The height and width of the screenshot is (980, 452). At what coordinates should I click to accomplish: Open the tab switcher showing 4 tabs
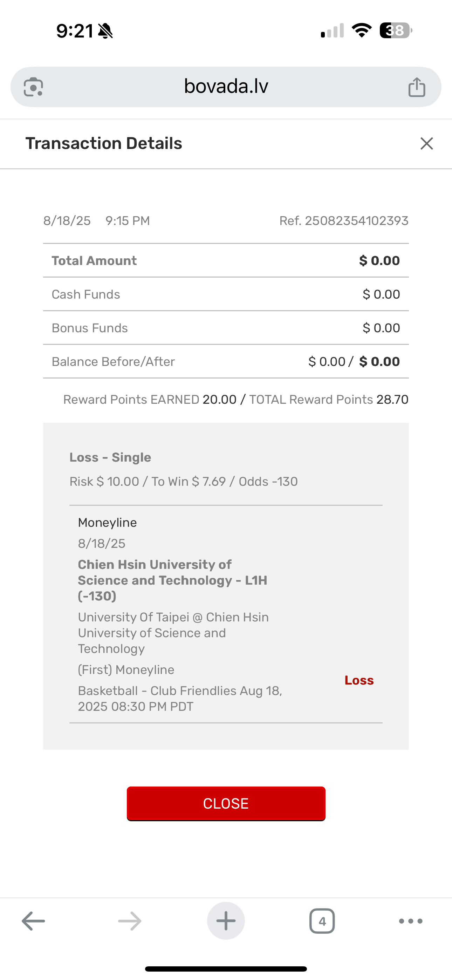(x=322, y=921)
